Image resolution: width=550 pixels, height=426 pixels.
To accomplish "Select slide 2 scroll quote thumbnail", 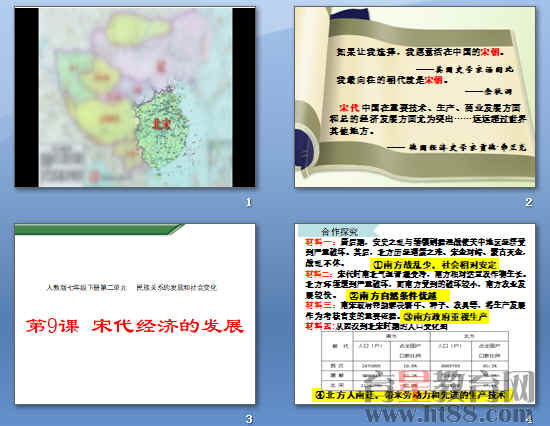I will [x=415, y=97].
